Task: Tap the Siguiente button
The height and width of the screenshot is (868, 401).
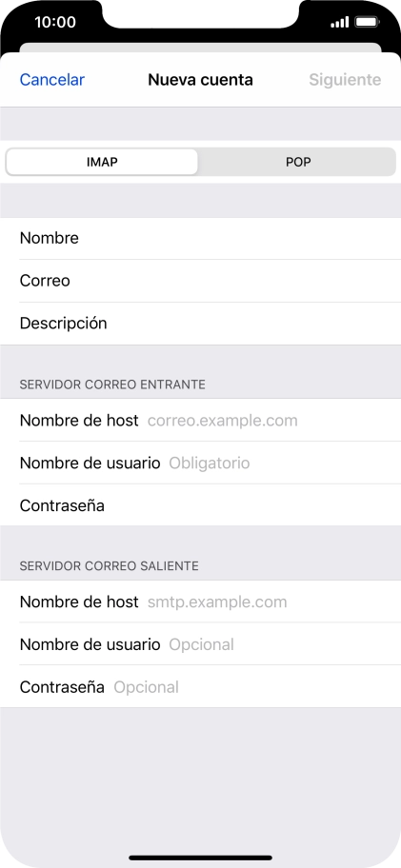Action: click(x=345, y=80)
